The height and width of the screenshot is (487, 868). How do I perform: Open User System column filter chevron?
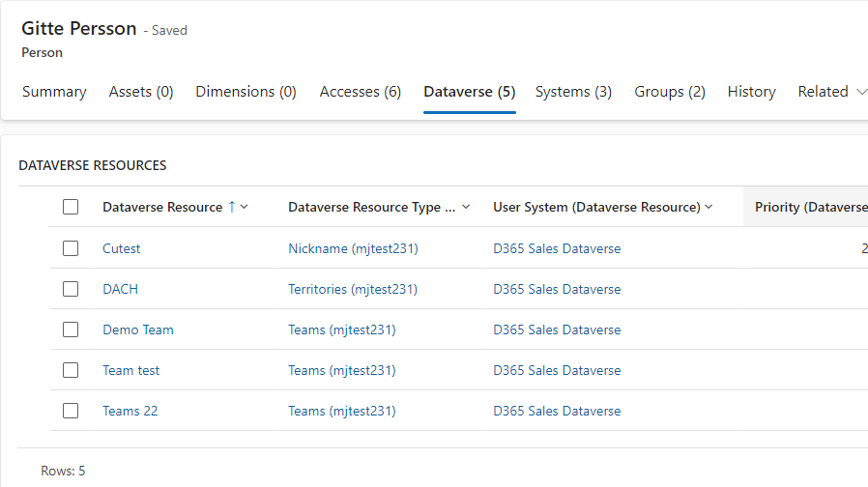click(x=709, y=207)
